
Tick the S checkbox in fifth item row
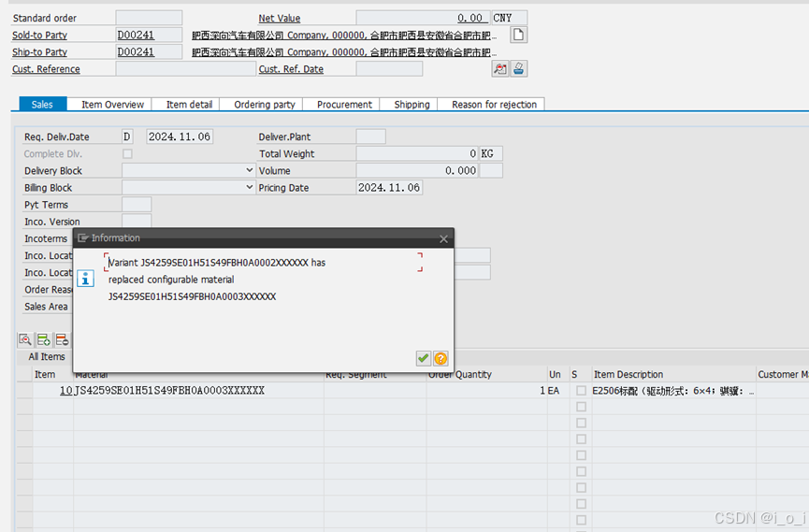(581, 455)
